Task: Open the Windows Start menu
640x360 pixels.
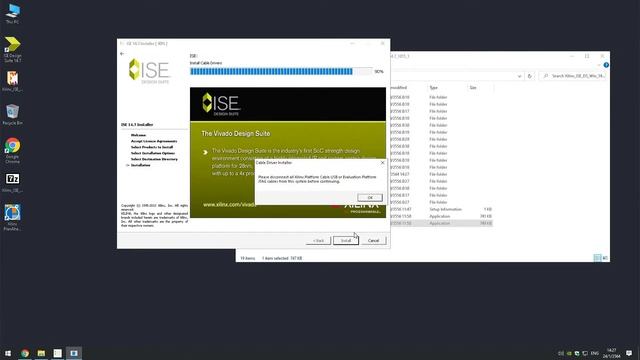Action: pos(8,353)
